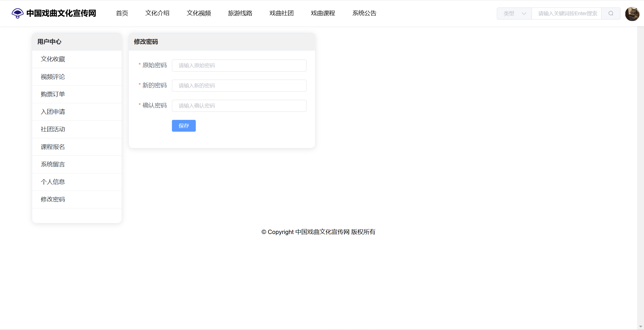The height and width of the screenshot is (330, 644).
Task: Click the search magnifier icon
Action: (x=611, y=14)
